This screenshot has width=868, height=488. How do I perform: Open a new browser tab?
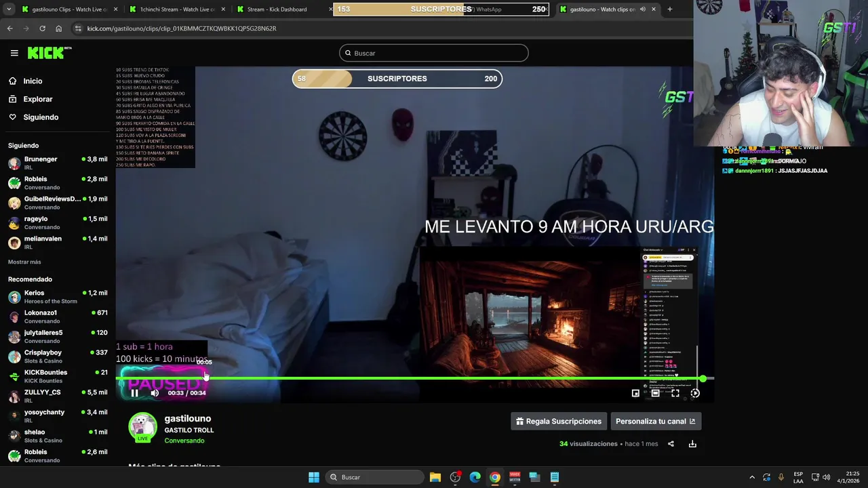669,9
